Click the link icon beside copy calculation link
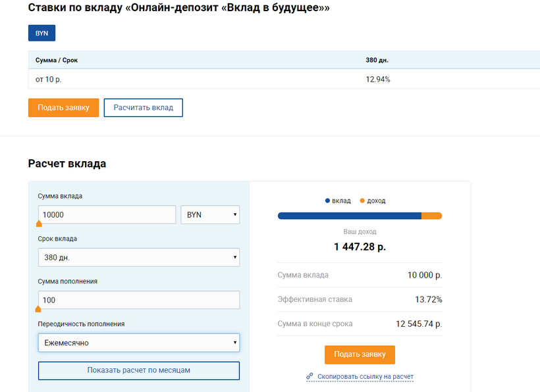The width and height of the screenshot is (540, 392). 310,376
